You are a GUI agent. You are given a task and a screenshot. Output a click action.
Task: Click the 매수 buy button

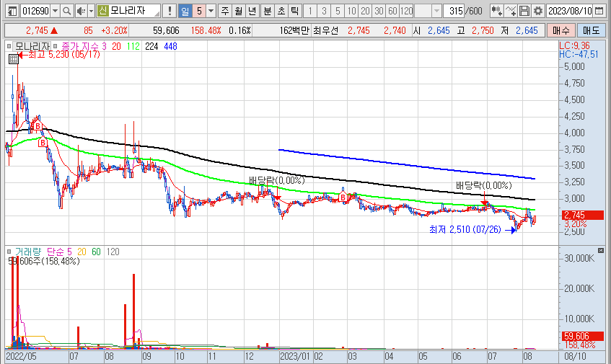pos(561,30)
